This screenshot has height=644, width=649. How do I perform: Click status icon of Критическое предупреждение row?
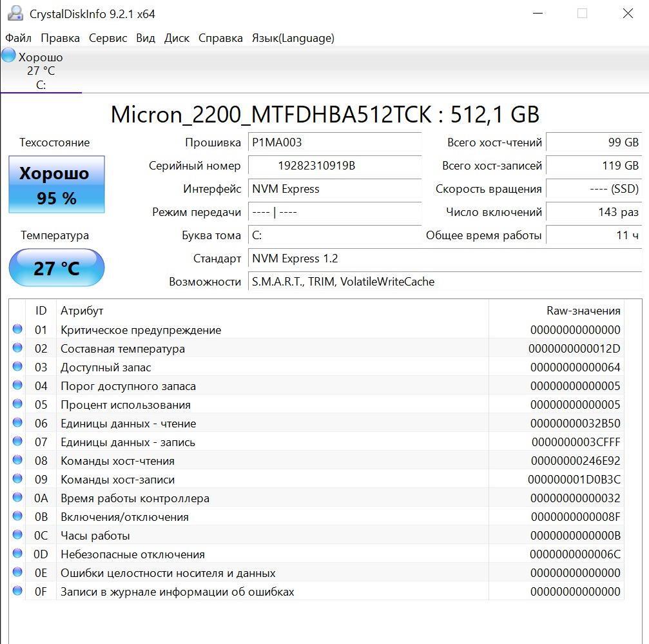tap(17, 329)
